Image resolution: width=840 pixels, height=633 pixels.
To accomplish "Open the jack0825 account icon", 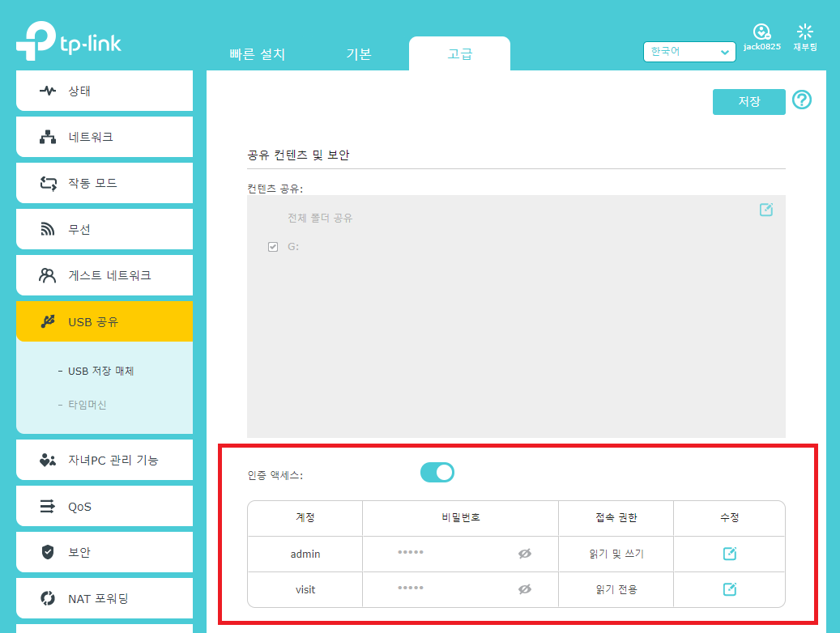I will (761, 32).
